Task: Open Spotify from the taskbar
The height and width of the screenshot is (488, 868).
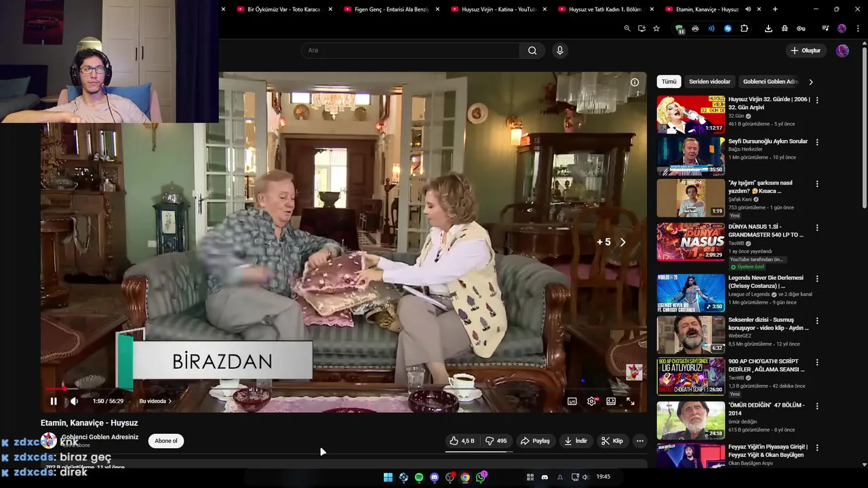Action: 419,477
